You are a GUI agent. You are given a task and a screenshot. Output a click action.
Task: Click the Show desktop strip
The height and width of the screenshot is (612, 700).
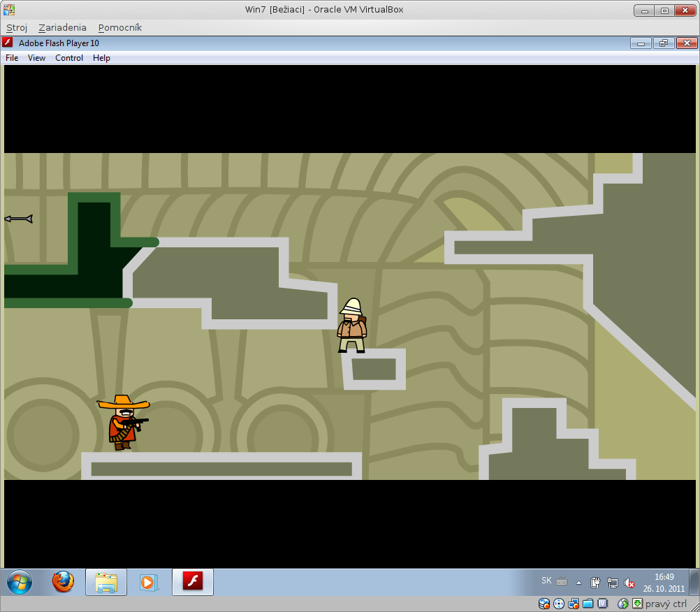point(694,582)
